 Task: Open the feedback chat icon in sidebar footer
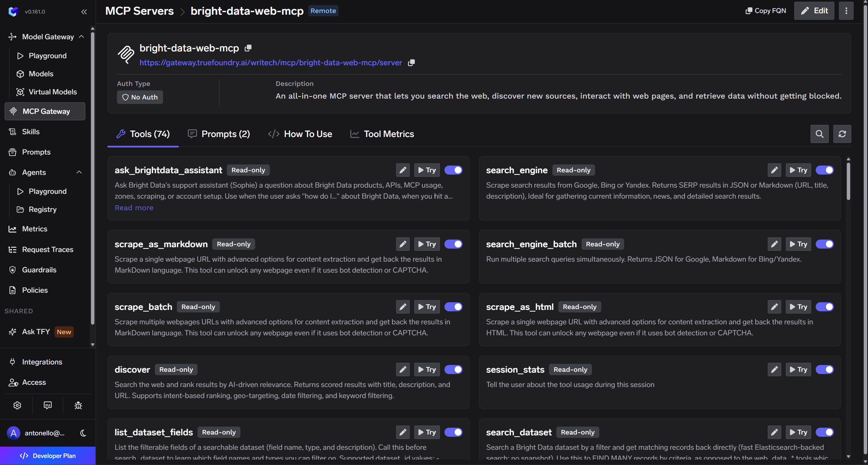[47, 405]
